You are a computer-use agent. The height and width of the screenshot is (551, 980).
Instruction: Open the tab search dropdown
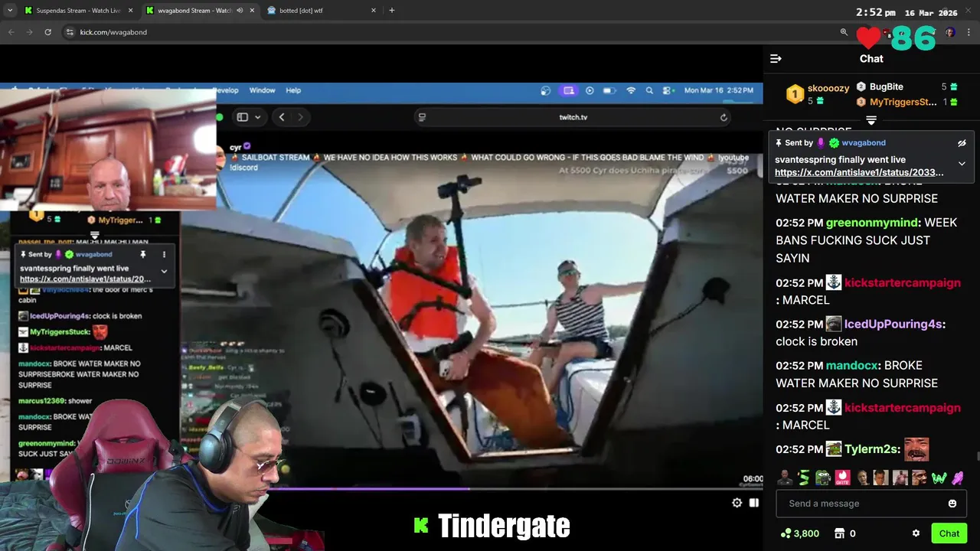10,11
